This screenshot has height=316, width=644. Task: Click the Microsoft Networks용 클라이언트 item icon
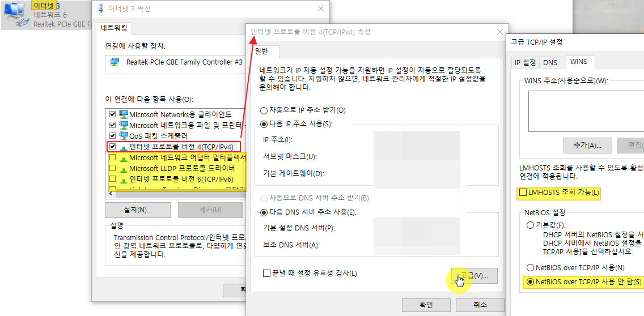(x=124, y=114)
